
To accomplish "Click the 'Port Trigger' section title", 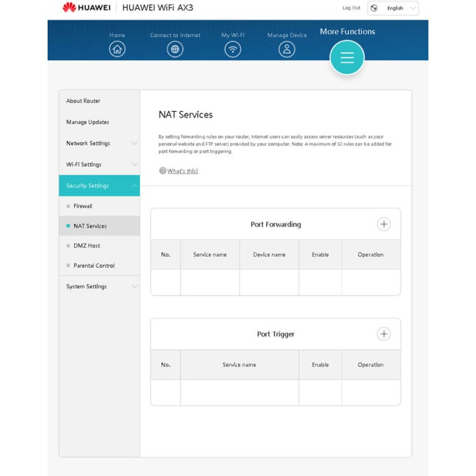I will tap(276, 334).
